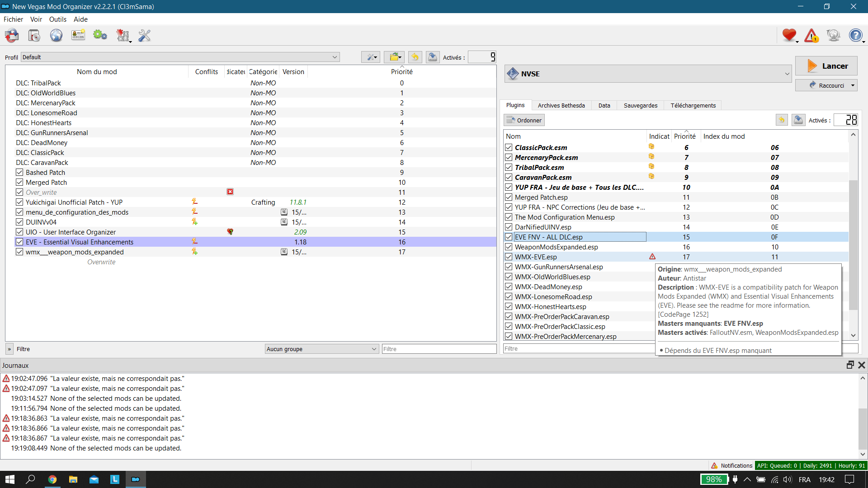Create plugin list backup icon
The height and width of the screenshot is (488, 868).
798,120
